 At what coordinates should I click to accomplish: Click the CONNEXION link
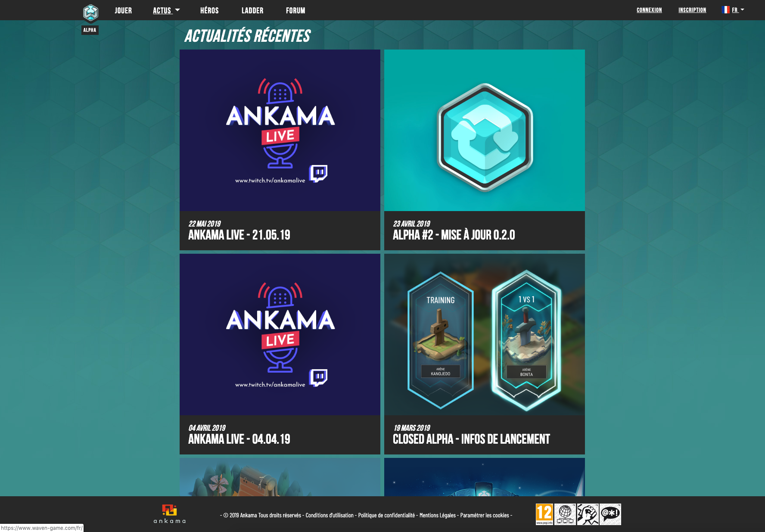(x=649, y=10)
